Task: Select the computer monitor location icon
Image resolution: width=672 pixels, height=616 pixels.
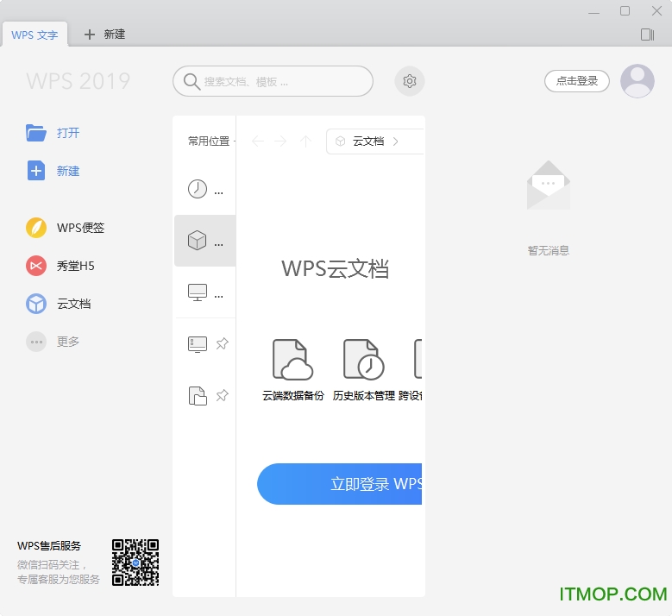Action: (x=198, y=292)
